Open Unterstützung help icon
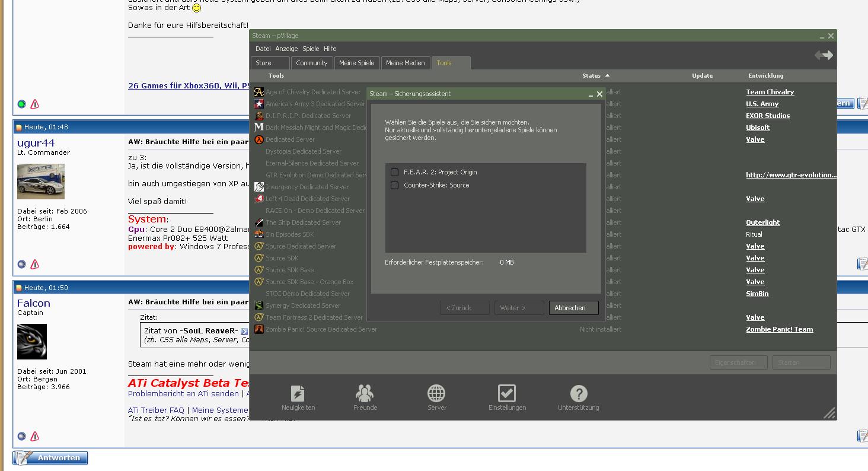 click(579, 393)
